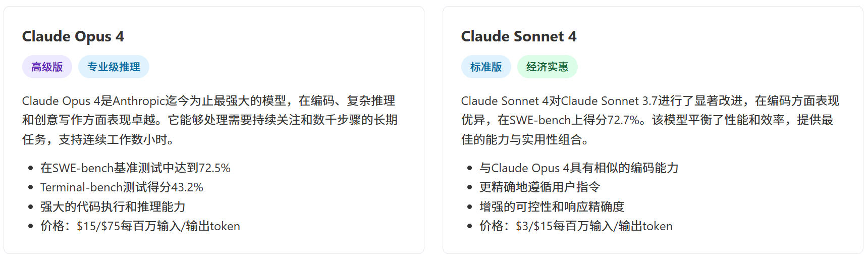
Task: Click the Terminal-bench 43.2% bullet item
Action: (x=122, y=187)
